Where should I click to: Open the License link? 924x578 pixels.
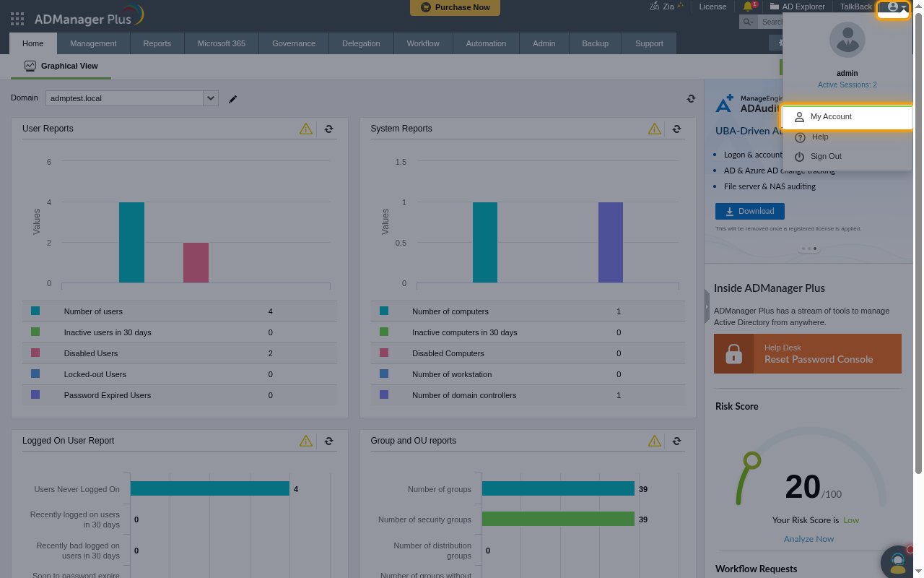[x=712, y=7]
